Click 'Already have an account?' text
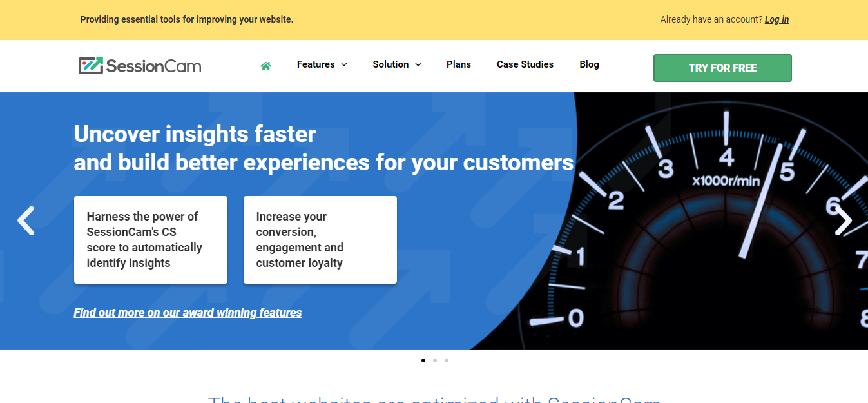Screen dimensions: 868x403 coord(711,19)
